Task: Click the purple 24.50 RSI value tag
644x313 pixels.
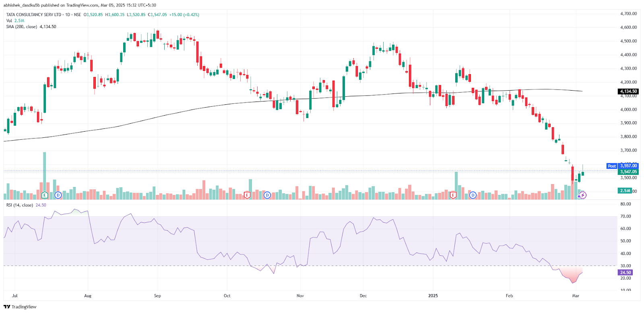Action: [x=625, y=272]
